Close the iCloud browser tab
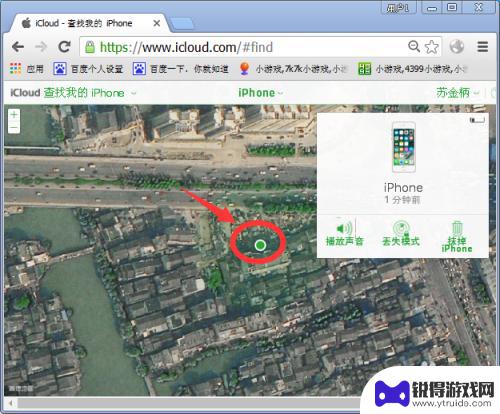 click(x=157, y=23)
